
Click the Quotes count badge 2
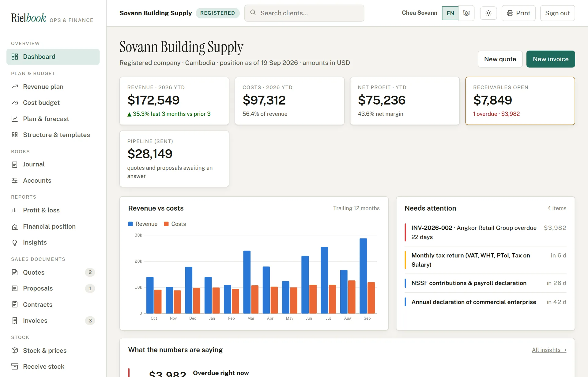[x=90, y=272]
